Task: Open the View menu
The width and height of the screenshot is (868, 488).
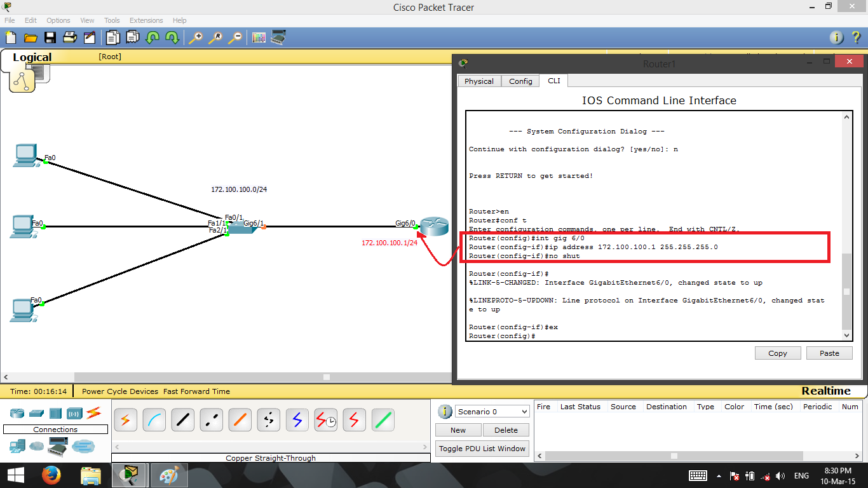Action: 87,20
